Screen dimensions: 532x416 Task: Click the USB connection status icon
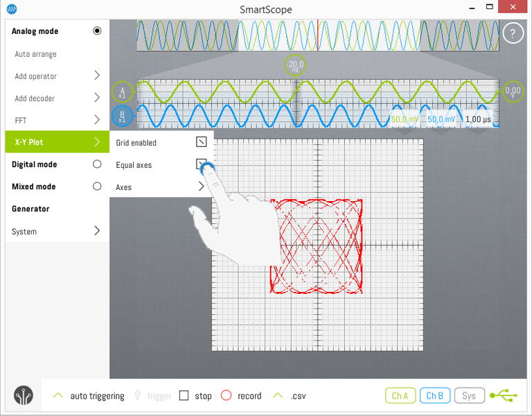click(x=504, y=395)
